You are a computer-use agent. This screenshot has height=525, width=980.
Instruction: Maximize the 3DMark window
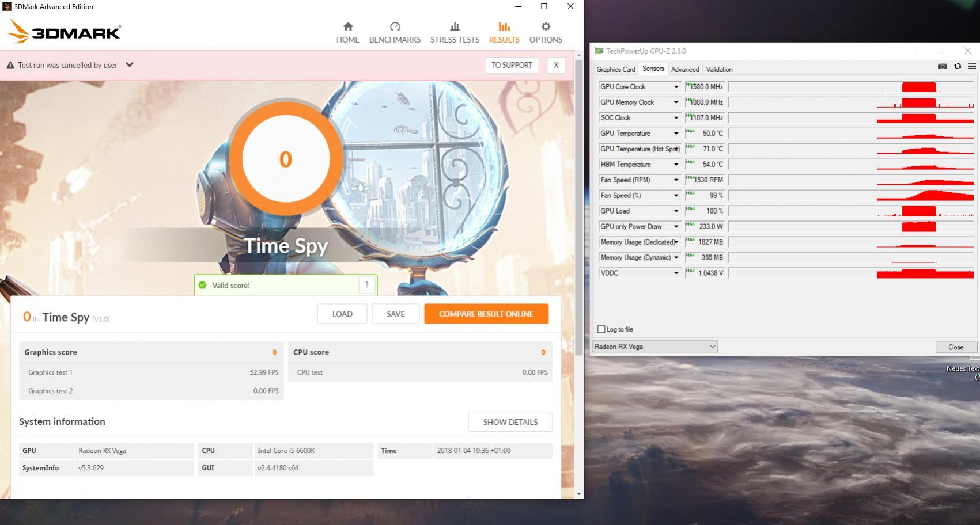point(544,7)
